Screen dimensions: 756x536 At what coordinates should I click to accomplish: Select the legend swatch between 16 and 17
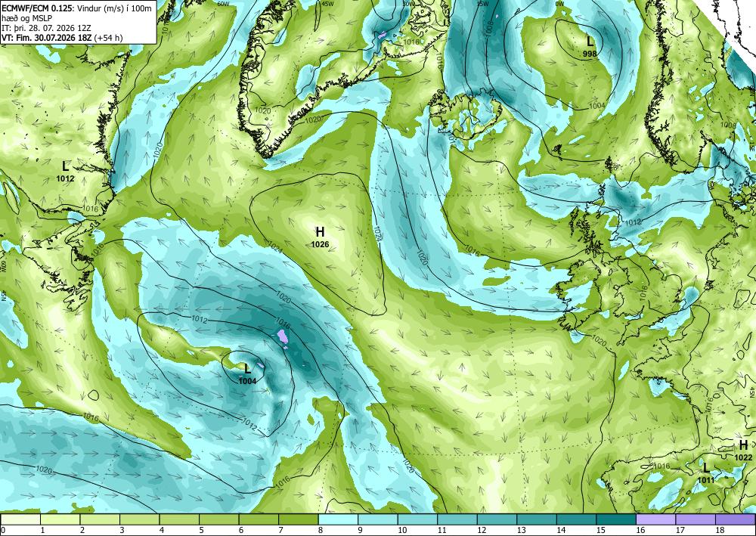click(x=655, y=519)
